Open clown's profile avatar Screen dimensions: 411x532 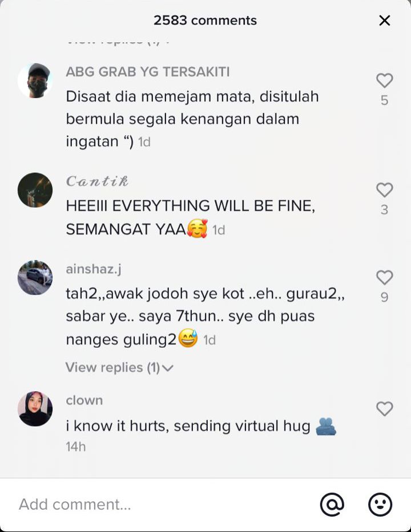(x=35, y=409)
